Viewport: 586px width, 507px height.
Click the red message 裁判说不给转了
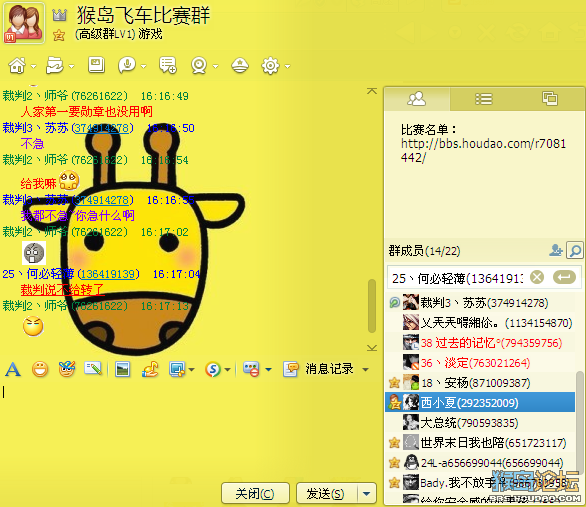click(62, 290)
